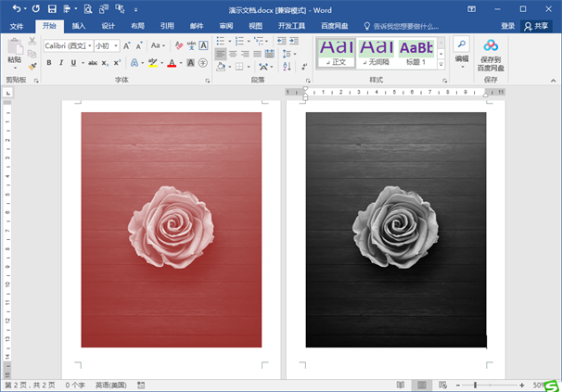Switch to web layout view in status bar

point(442,385)
